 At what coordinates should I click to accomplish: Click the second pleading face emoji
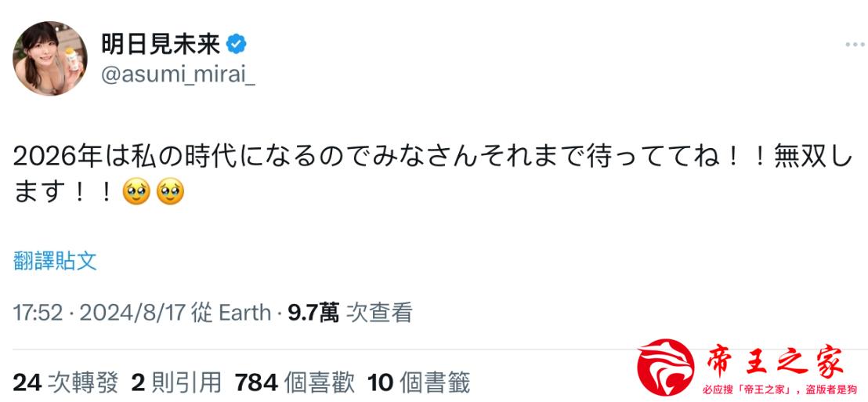point(170,192)
